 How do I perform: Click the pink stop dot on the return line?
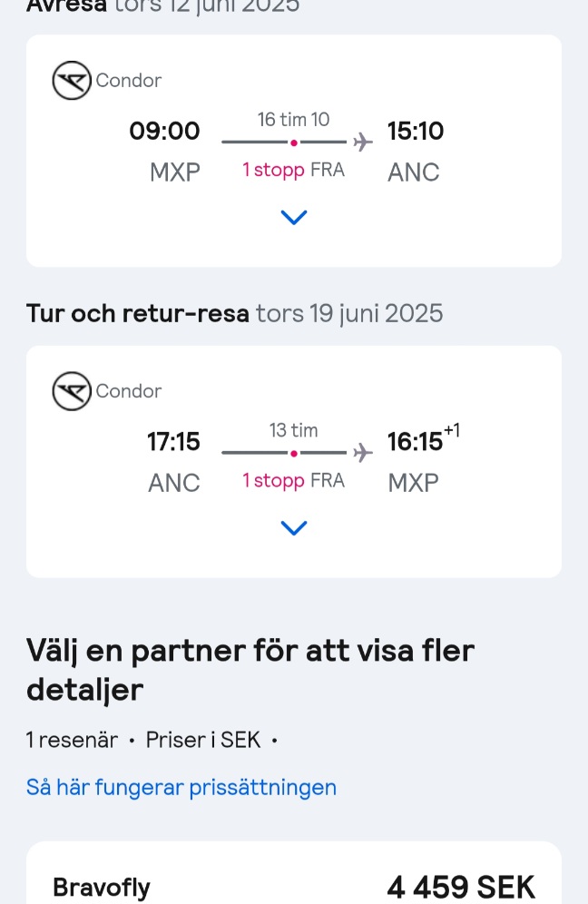pyautogui.click(x=294, y=454)
